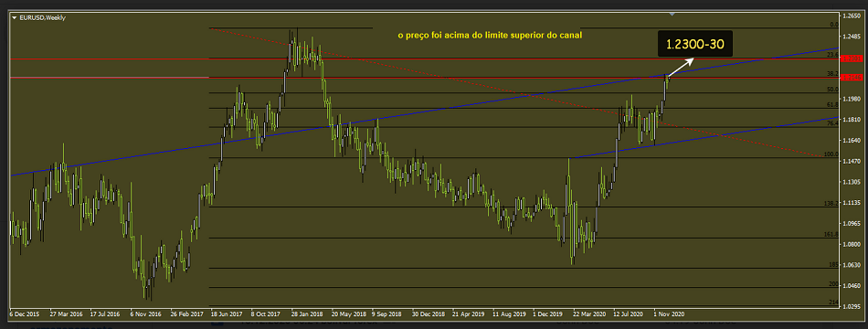The image size is (868, 329).
Task: Click the 1 Dec 2019 date label
Action: [548, 313]
